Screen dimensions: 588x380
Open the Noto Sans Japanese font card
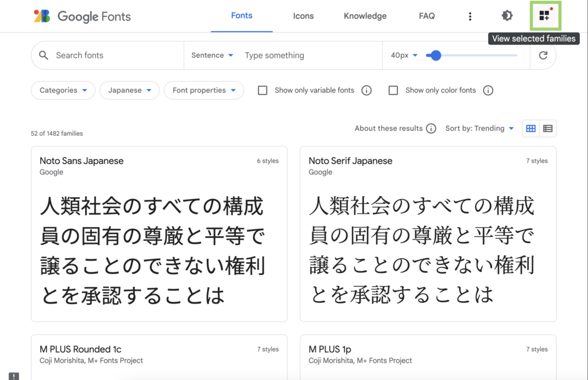click(159, 233)
